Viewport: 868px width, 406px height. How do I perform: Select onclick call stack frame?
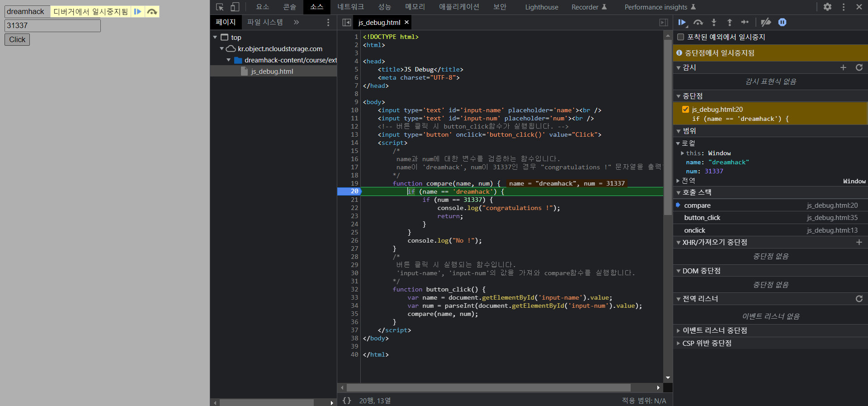(x=770, y=230)
